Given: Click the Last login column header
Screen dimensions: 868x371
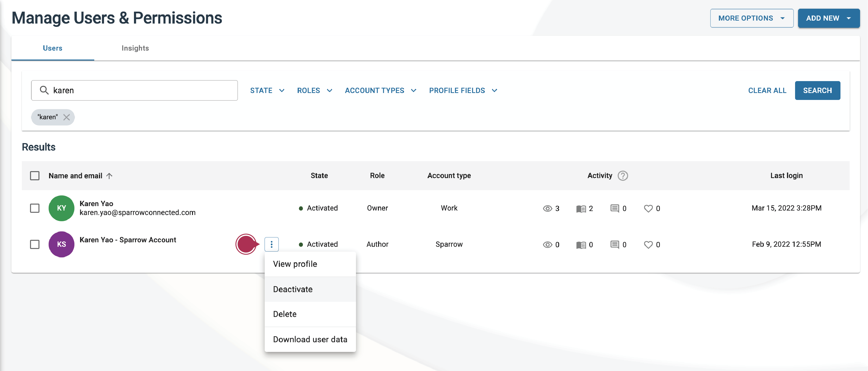Looking at the screenshot, I should pyautogui.click(x=786, y=176).
